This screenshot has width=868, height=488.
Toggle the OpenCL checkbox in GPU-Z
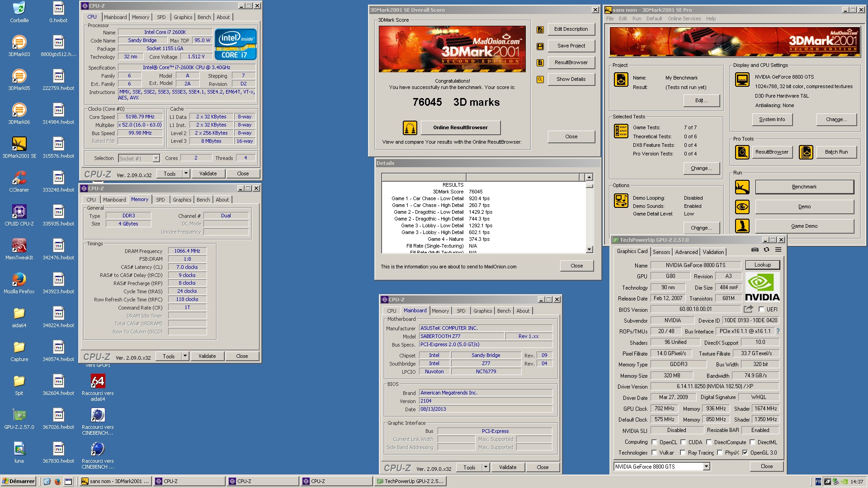click(653, 442)
